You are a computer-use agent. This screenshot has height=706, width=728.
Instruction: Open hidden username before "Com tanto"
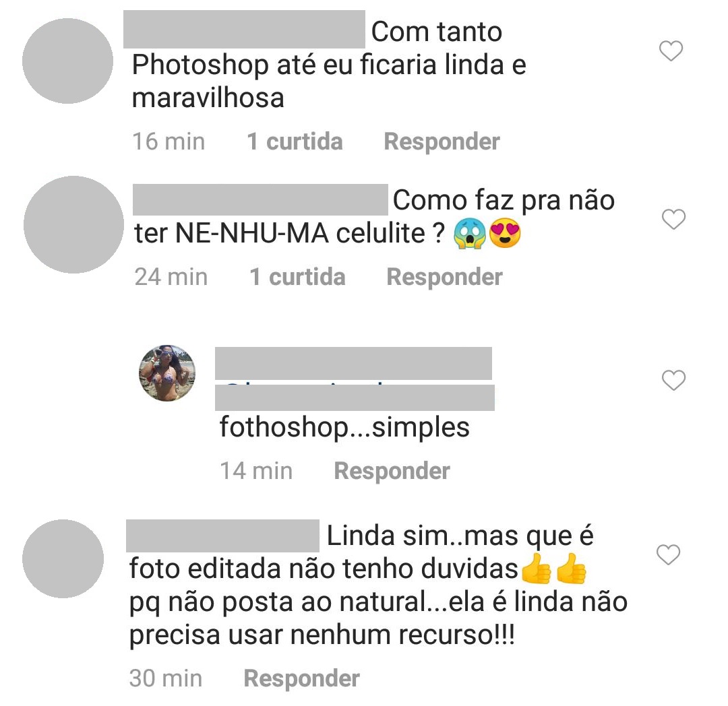pyautogui.click(x=244, y=29)
